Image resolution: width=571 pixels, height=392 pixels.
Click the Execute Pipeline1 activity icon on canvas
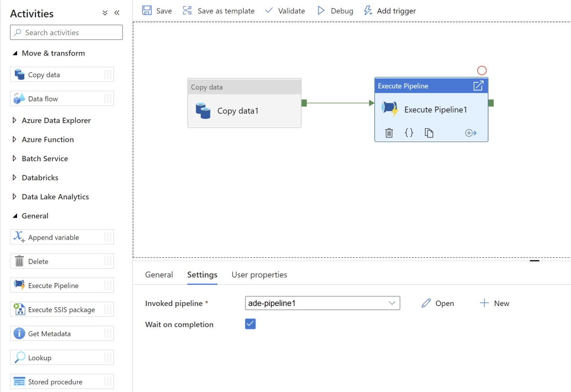(390, 109)
